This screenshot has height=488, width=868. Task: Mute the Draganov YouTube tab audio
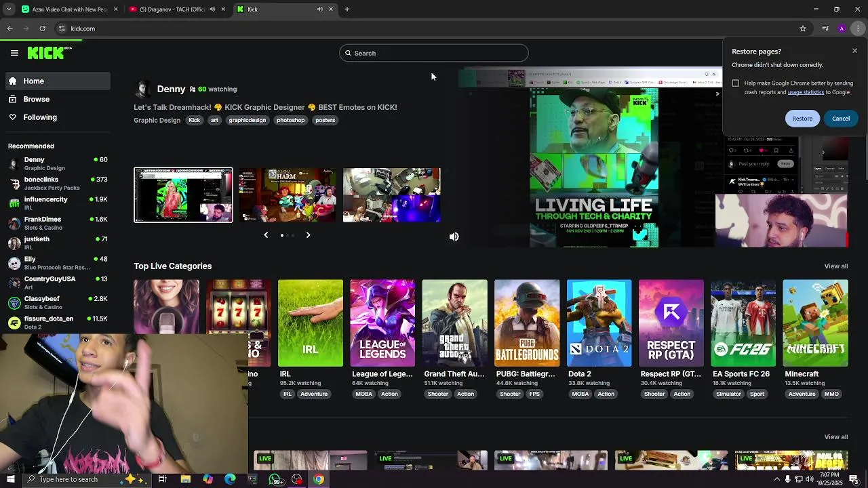click(212, 9)
